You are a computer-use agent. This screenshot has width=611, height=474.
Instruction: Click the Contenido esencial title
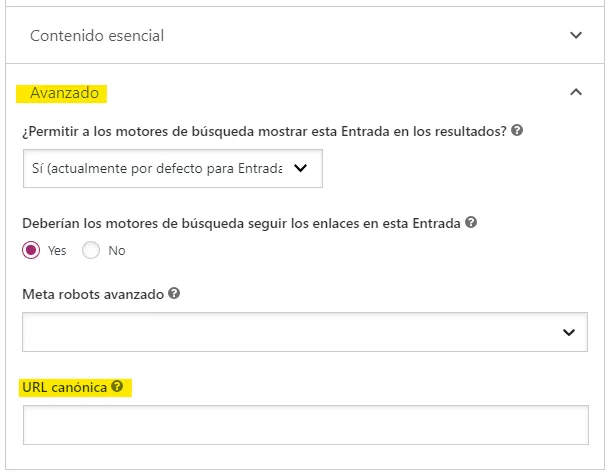tap(97, 36)
